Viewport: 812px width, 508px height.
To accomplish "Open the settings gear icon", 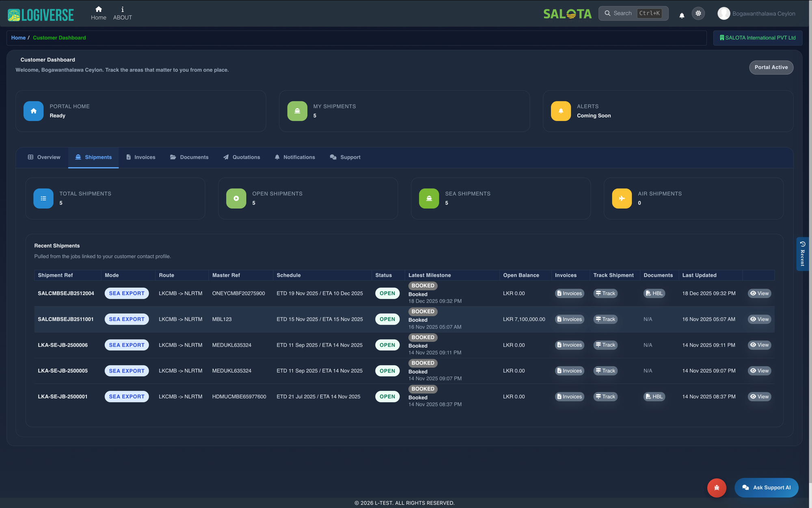I will pyautogui.click(x=698, y=13).
